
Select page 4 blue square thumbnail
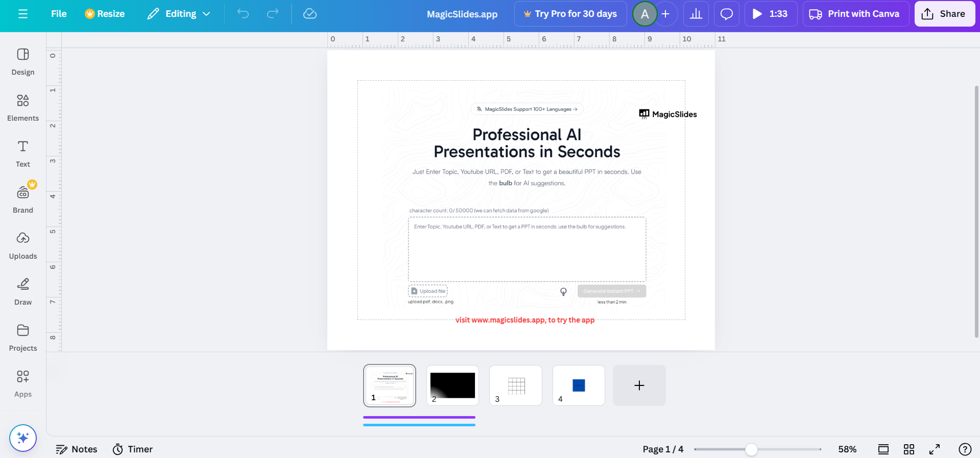tap(579, 385)
